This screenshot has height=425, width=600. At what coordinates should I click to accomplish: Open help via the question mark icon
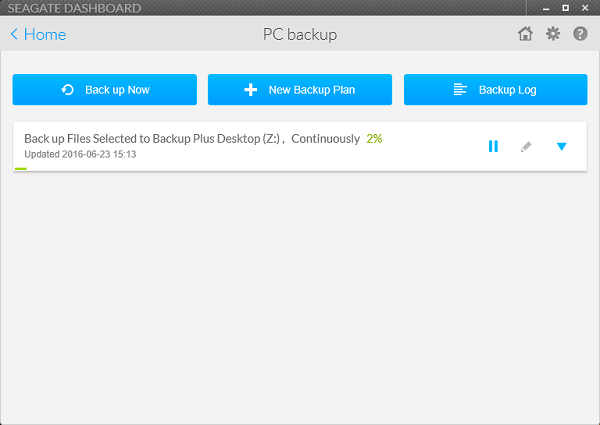click(x=580, y=34)
